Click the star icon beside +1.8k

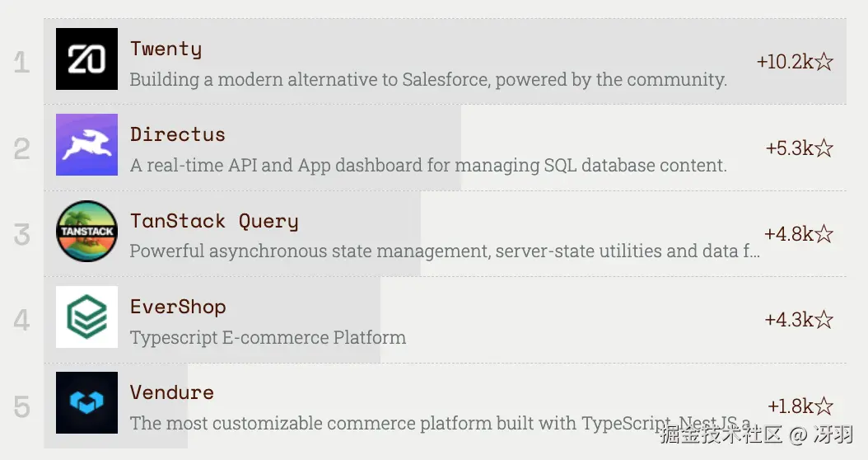pos(824,406)
